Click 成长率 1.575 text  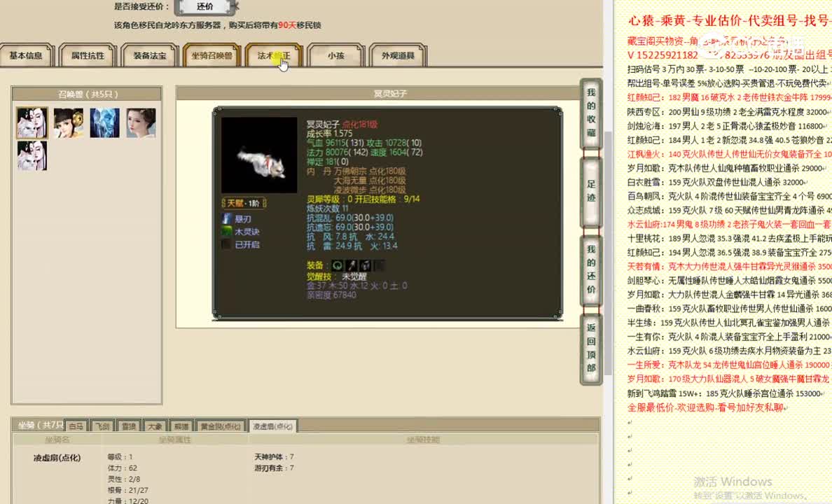pyautogui.click(x=329, y=134)
